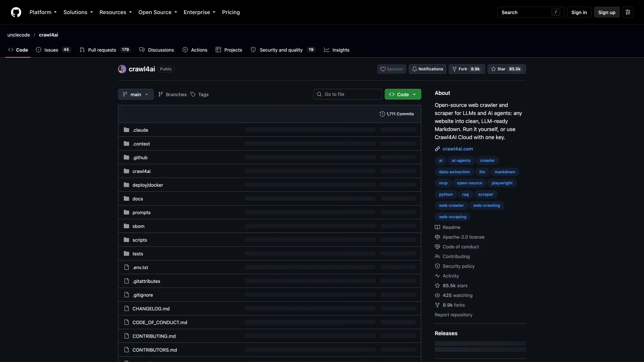Open the appearance settings icon beside Sign up
The image size is (644, 362).
click(x=628, y=12)
